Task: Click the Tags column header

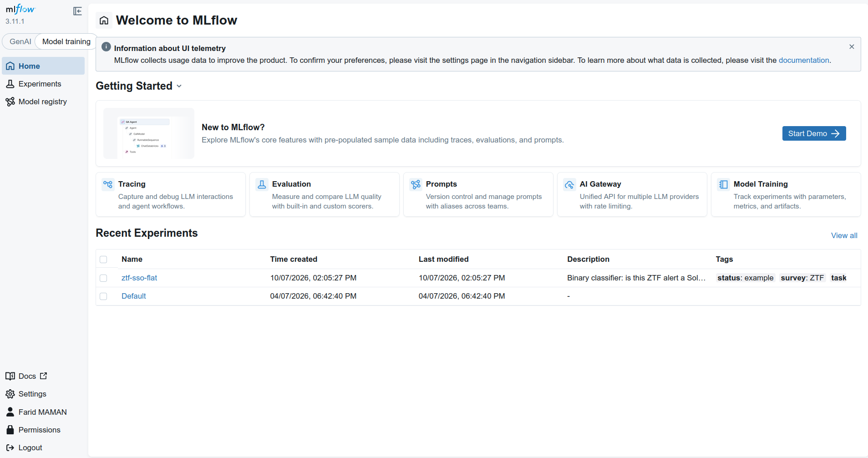Action: coord(724,259)
